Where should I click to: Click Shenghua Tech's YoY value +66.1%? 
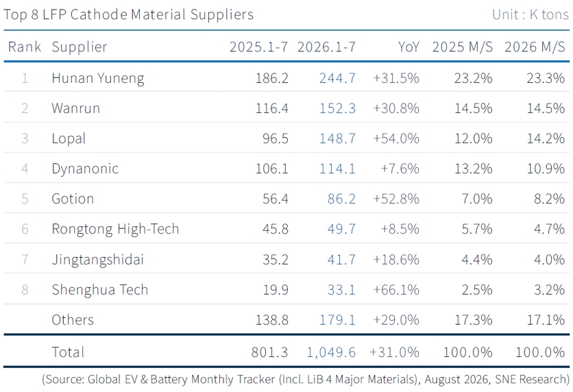coord(396,290)
